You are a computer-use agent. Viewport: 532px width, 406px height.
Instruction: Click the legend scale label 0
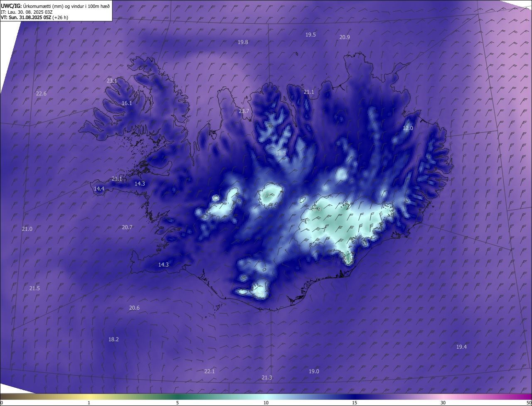tap(1, 403)
